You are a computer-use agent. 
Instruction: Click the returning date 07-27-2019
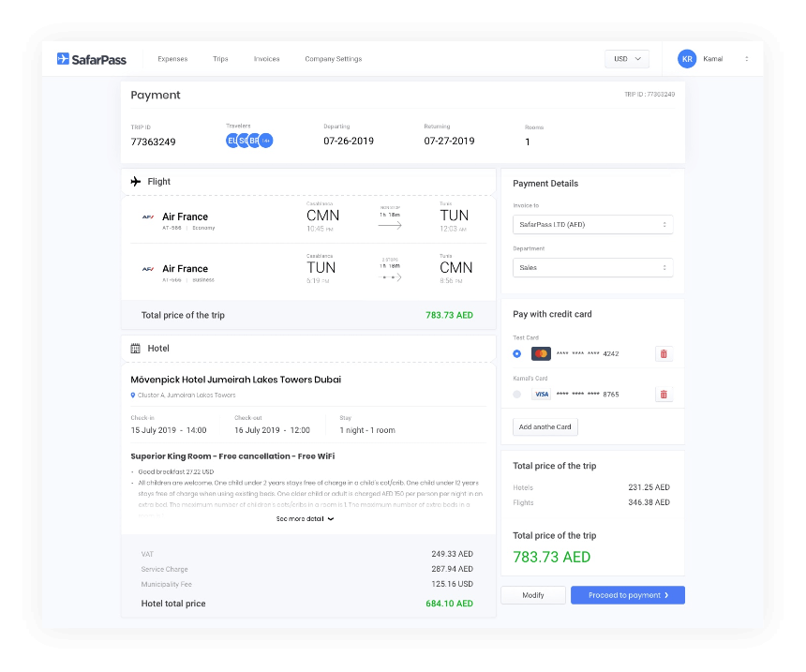click(x=449, y=141)
